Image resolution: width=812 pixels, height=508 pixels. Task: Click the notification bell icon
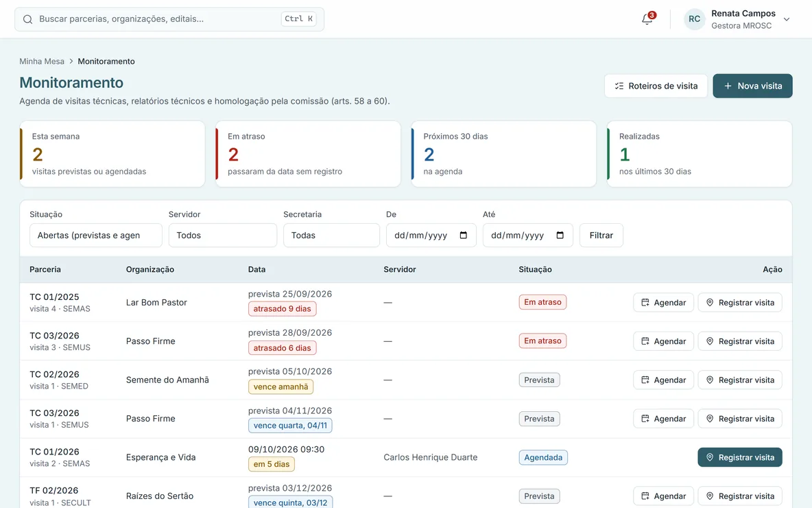(647, 19)
